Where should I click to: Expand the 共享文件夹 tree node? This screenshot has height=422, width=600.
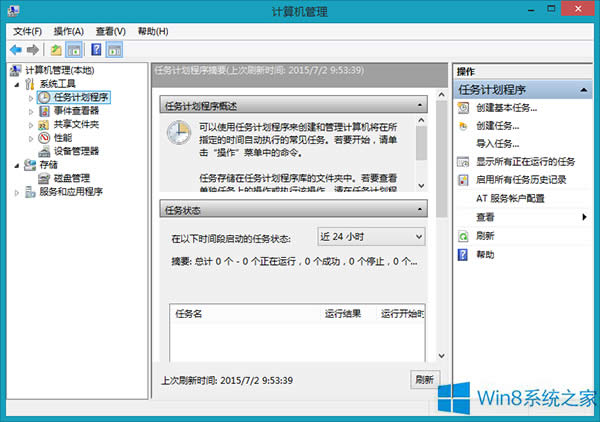[31, 125]
